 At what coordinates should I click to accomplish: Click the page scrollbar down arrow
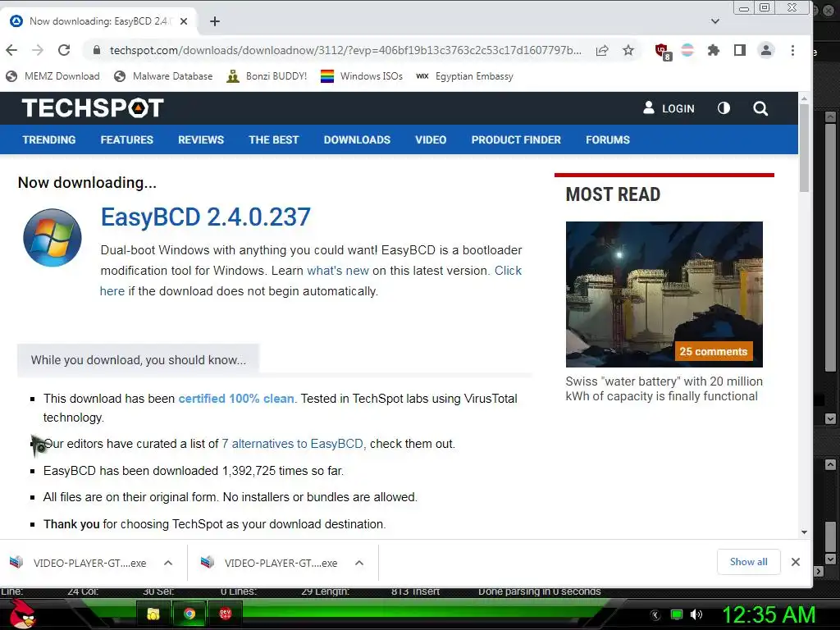tap(804, 532)
